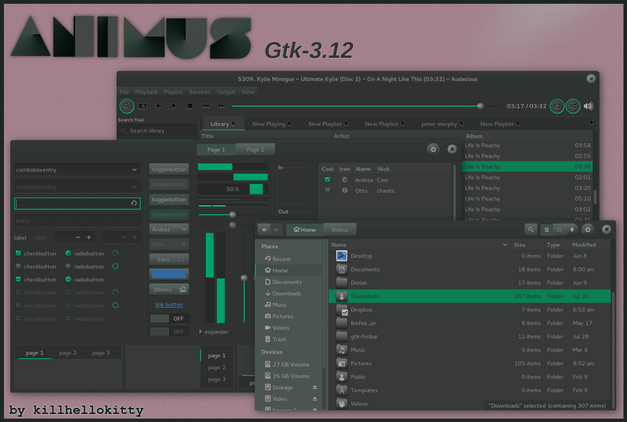Click the add files plus icon in Audacious

tap(158, 106)
